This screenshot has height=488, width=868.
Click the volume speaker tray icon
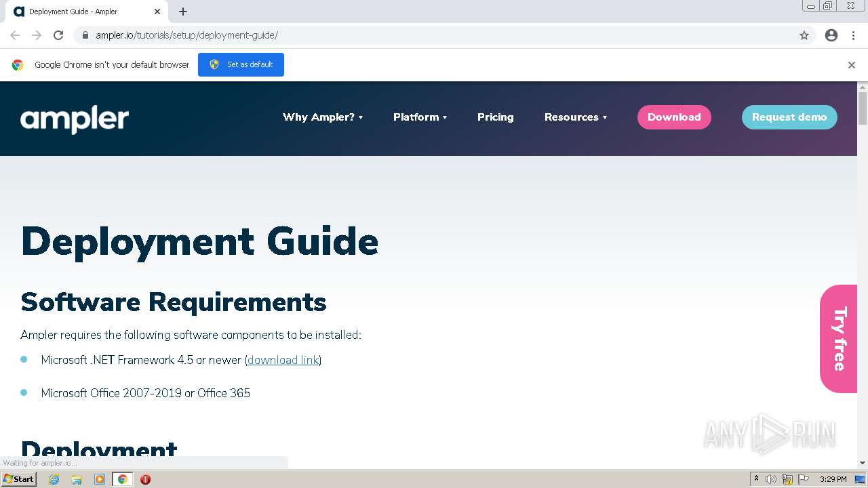coord(771,479)
